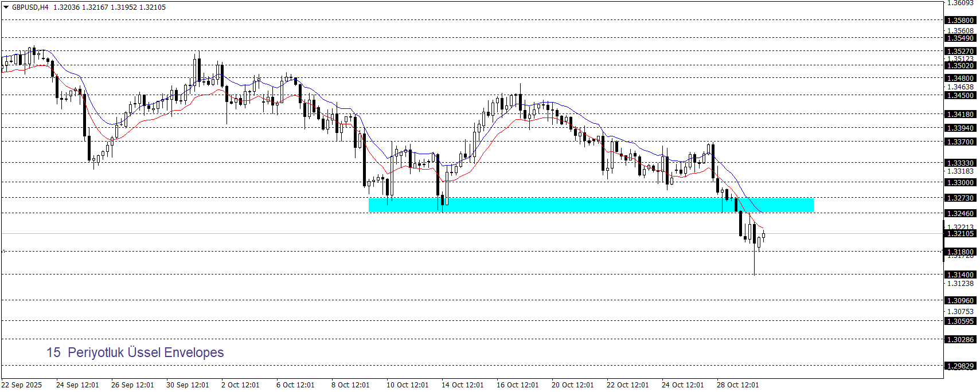Click the 1.29829 price level label
This screenshot has height=392, width=980.
(960, 366)
